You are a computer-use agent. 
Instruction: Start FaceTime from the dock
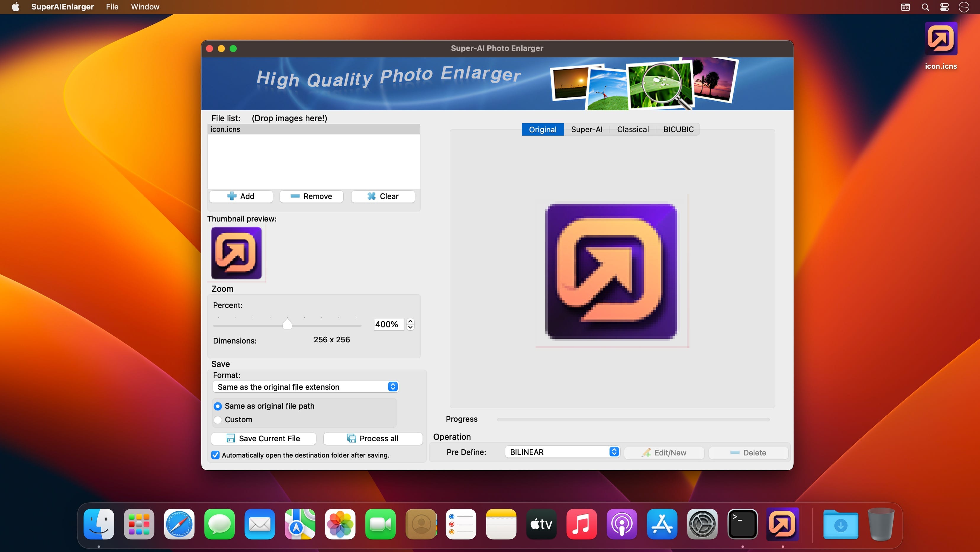(x=381, y=524)
